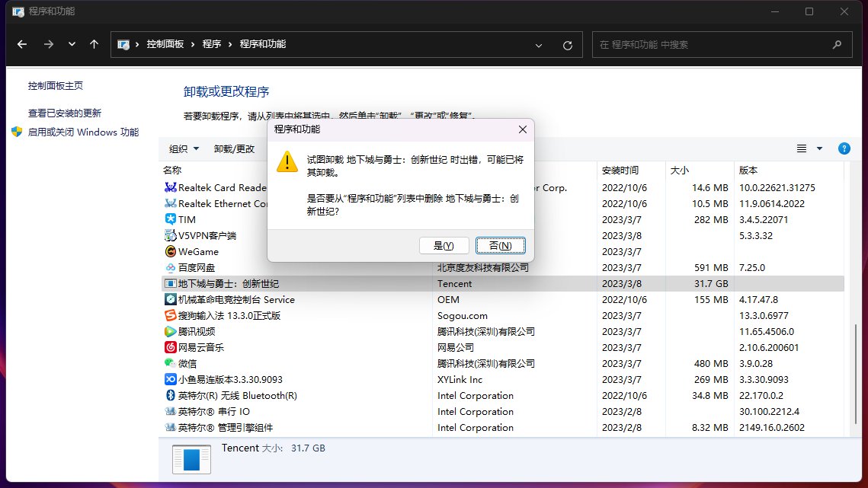Click the 程序和功能 breadcrumb

(x=262, y=44)
